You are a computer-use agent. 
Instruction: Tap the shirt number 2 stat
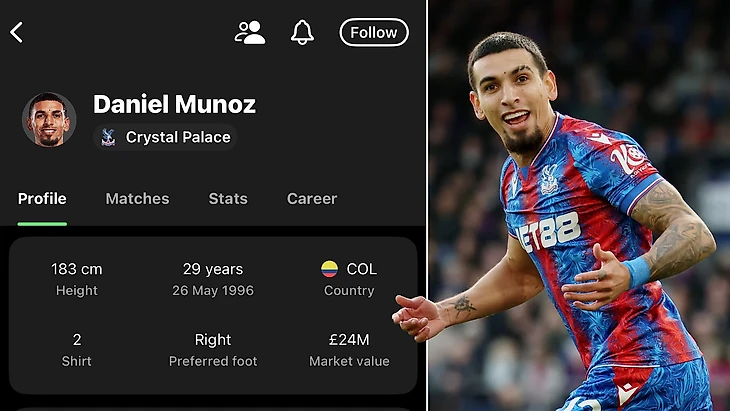coord(77,340)
